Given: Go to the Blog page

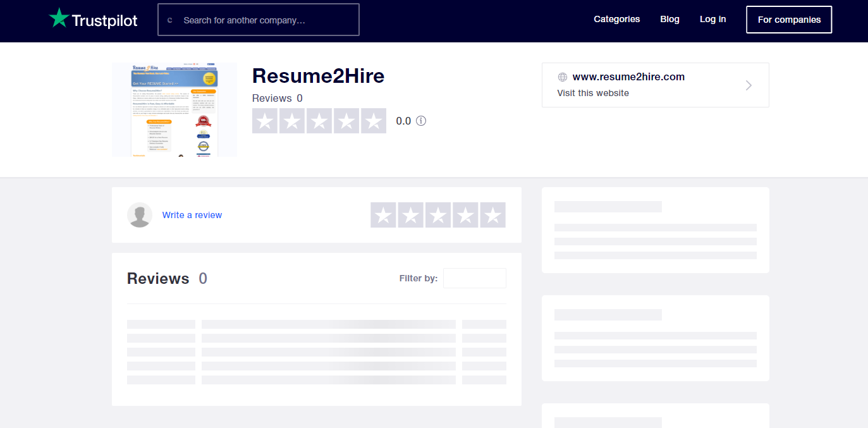Looking at the screenshot, I should pyautogui.click(x=670, y=19).
